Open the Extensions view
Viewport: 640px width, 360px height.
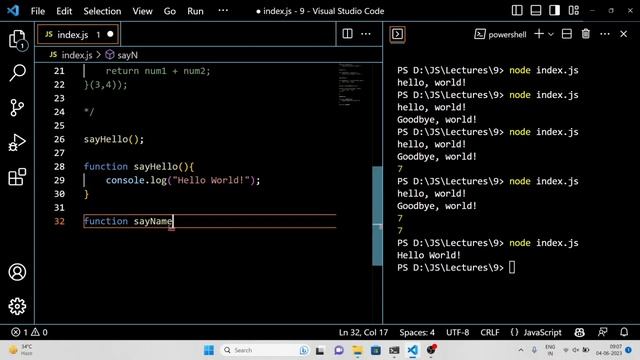[17, 177]
